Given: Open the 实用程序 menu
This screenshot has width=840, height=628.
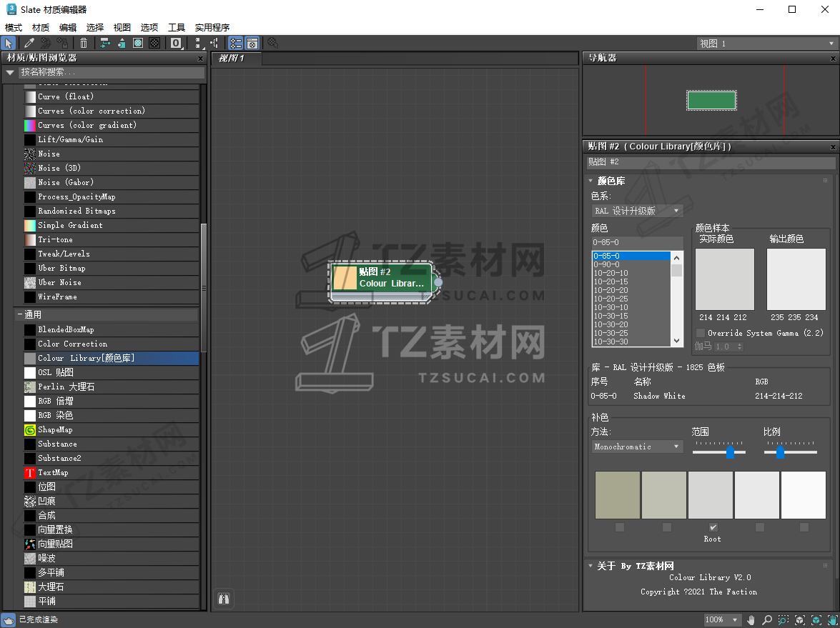Looking at the screenshot, I should point(212,27).
